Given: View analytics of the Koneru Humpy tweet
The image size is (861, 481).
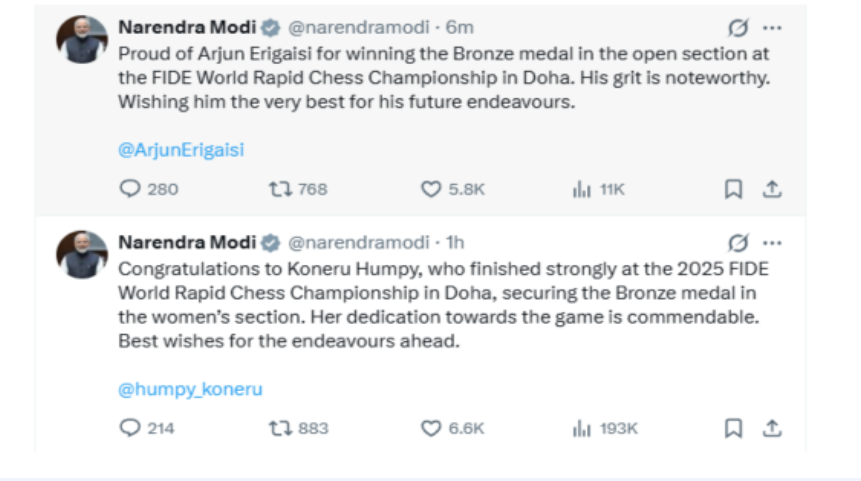Looking at the screenshot, I should coord(582,428).
